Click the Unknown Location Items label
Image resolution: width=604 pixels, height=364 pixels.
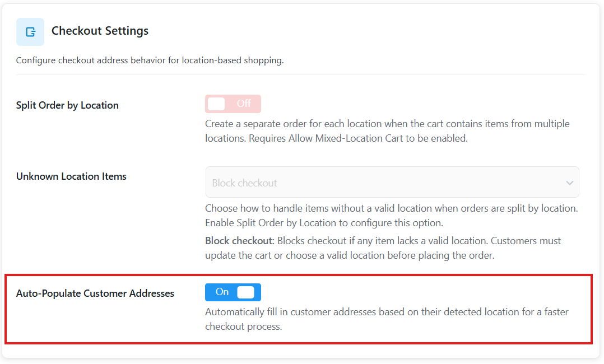(x=71, y=176)
